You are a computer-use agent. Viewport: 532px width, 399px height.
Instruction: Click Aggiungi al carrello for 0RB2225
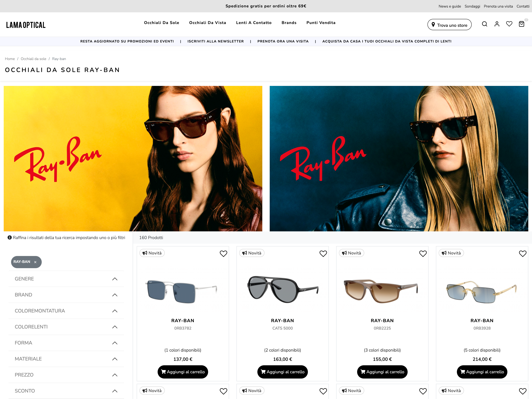[x=382, y=372]
